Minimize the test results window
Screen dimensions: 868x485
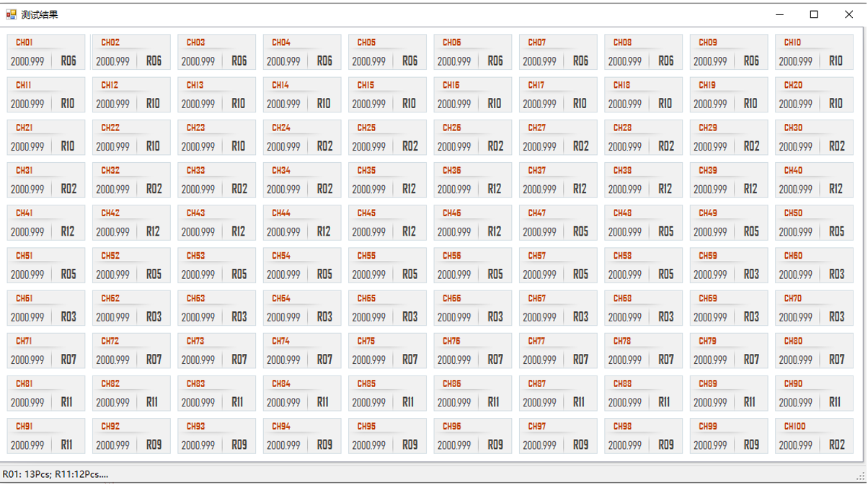pyautogui.click(x=780, y=14)
